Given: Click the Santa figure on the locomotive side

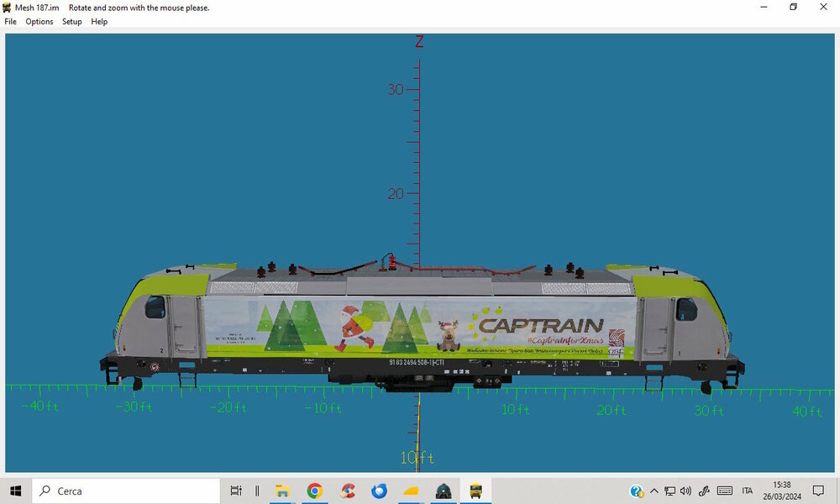Looking at the screenshot, I should coord(354,328).
